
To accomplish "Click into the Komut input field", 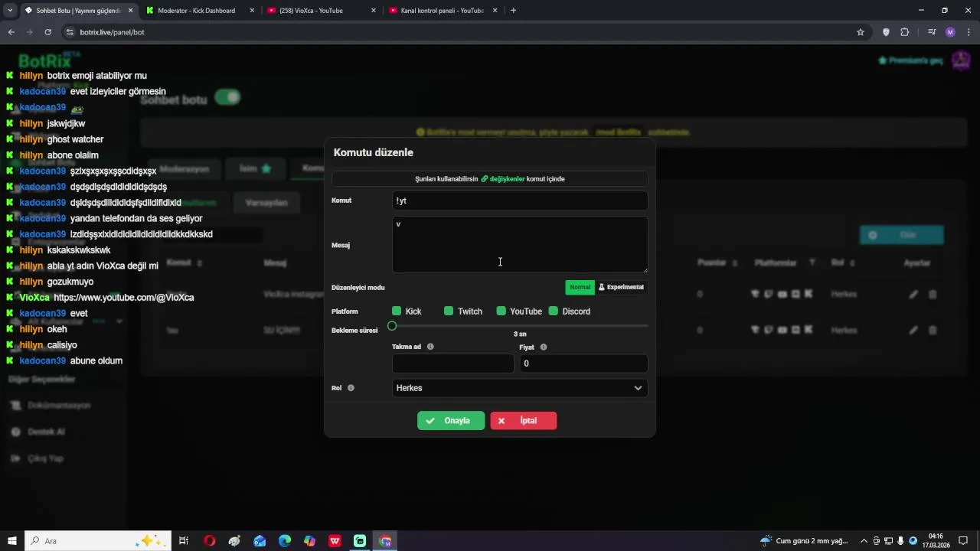I will (x=520, y=201).
